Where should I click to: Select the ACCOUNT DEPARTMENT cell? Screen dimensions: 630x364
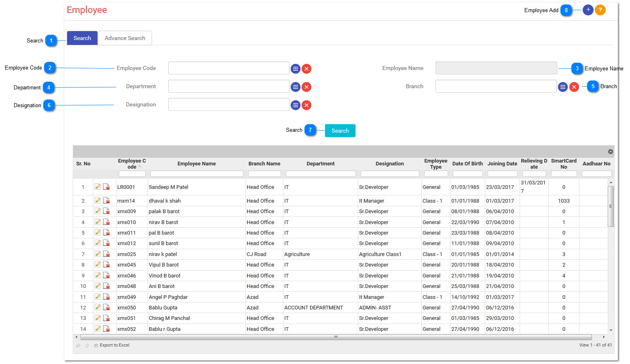pos(320,308)
